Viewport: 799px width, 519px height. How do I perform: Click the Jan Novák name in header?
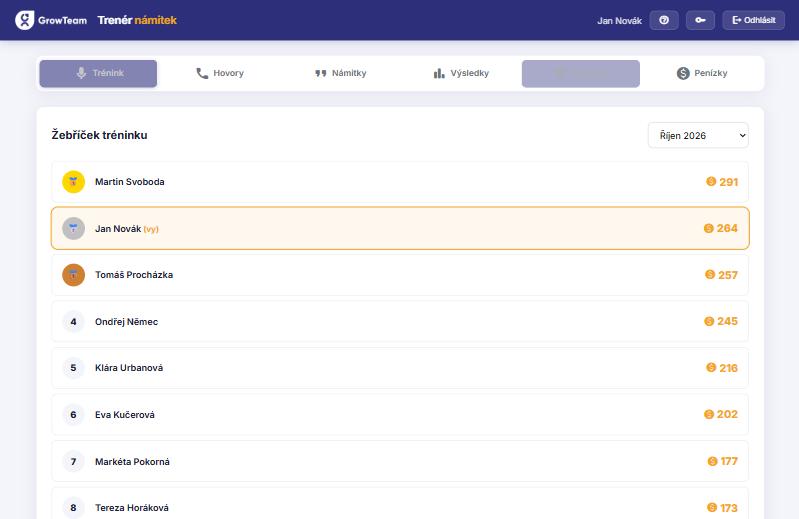(619, 21)
